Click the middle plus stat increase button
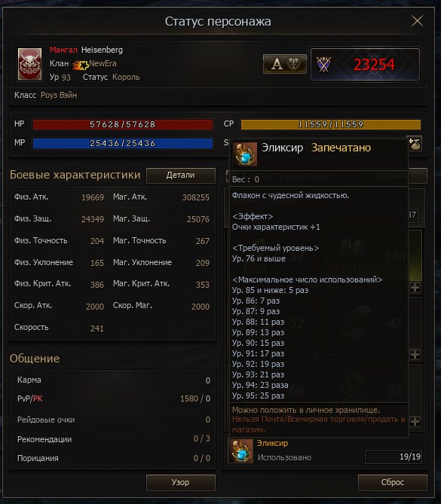 [415, 354]
